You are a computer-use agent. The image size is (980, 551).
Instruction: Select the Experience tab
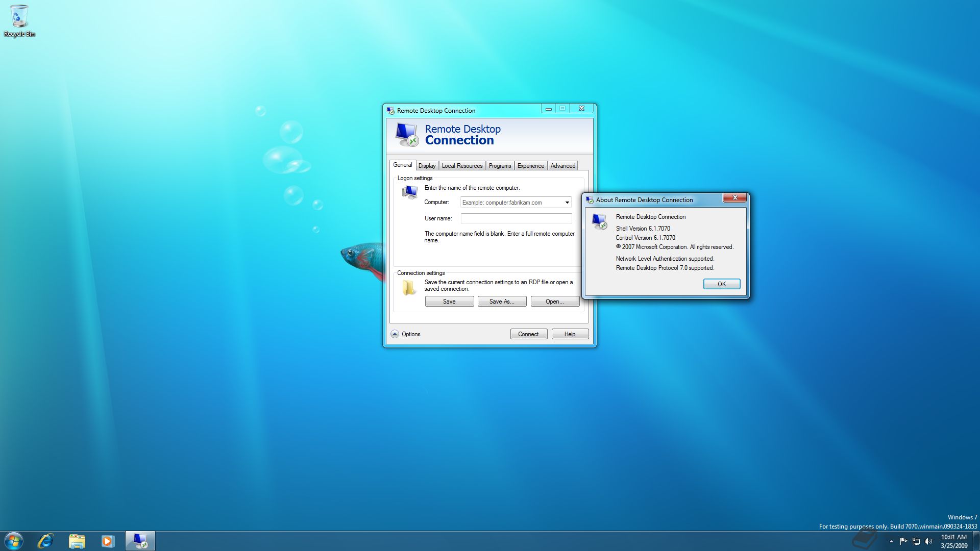530,166
